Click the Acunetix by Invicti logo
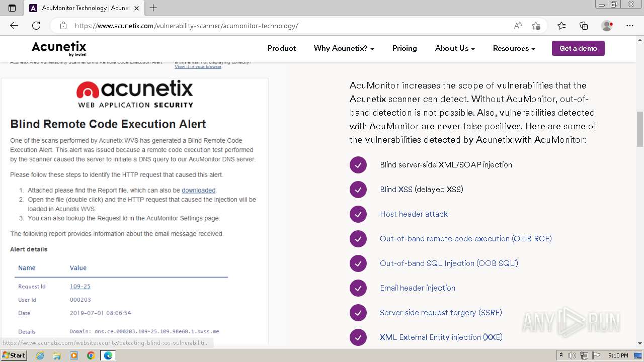Screen dimensions: 644x362 click(59, 48)
